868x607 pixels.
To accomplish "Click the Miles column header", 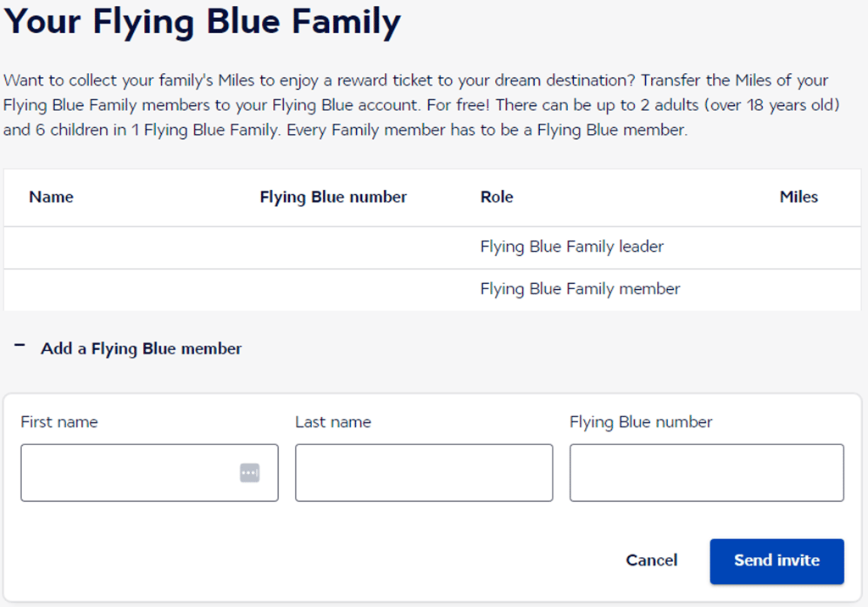I will [798, 197].
